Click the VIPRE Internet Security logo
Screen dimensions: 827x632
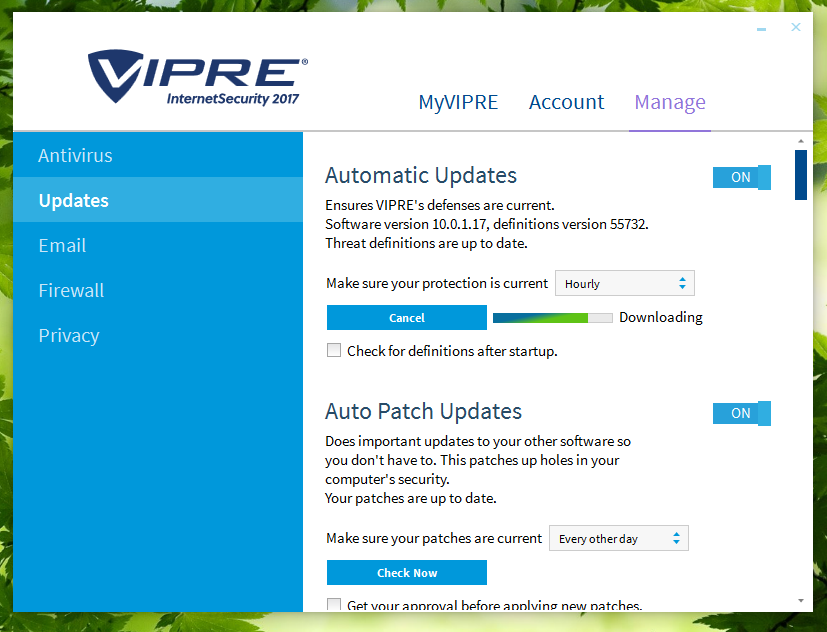197,79
